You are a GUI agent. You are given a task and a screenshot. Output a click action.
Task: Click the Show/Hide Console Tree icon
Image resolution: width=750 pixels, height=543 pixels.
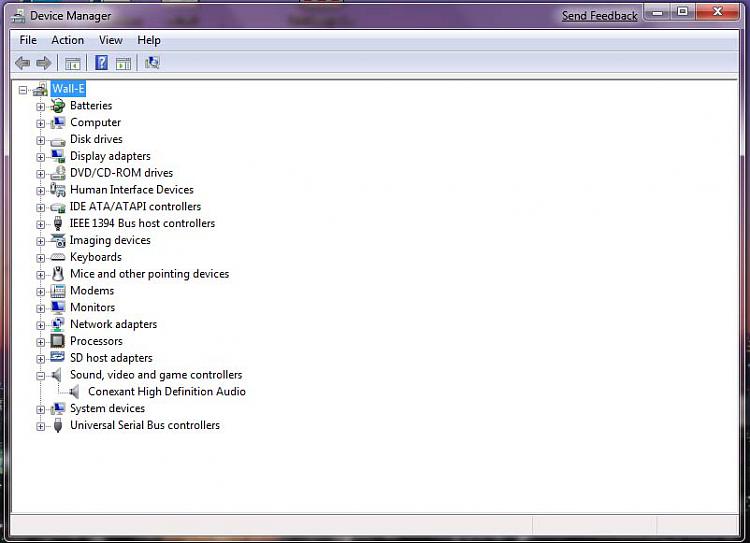click(73, 63)
